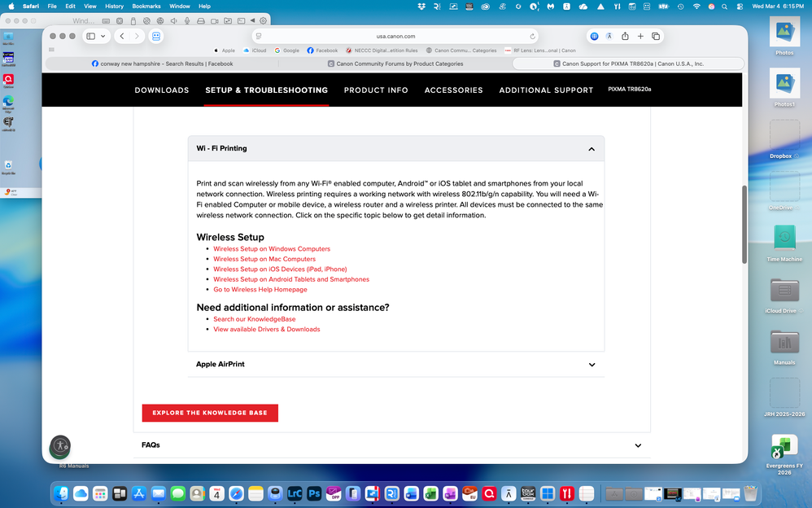812x508 pixels.
Task: Go back to the previous page
Action: point(122,37)
